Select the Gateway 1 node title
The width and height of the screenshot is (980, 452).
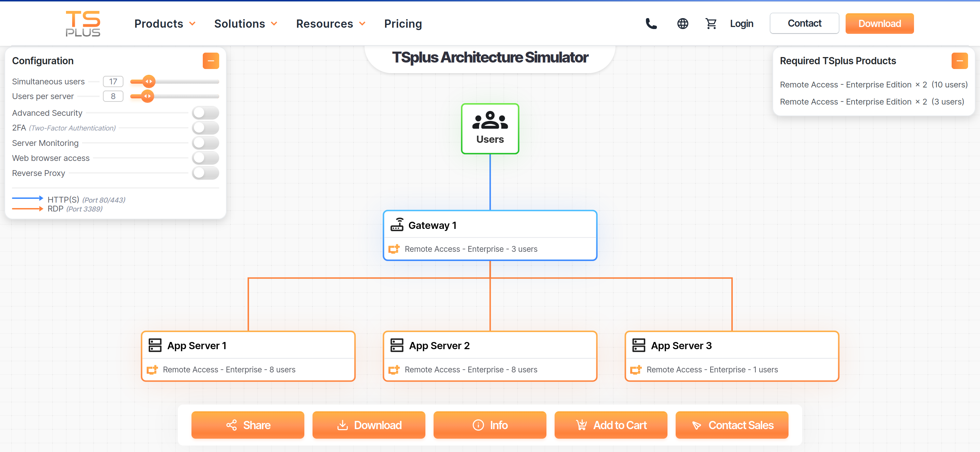point(432,225)
